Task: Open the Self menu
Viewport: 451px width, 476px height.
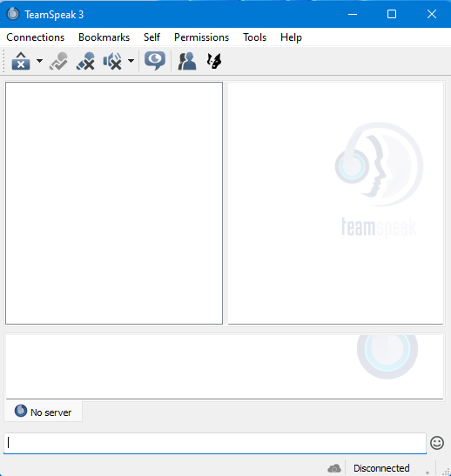Action: pos(151,37)
